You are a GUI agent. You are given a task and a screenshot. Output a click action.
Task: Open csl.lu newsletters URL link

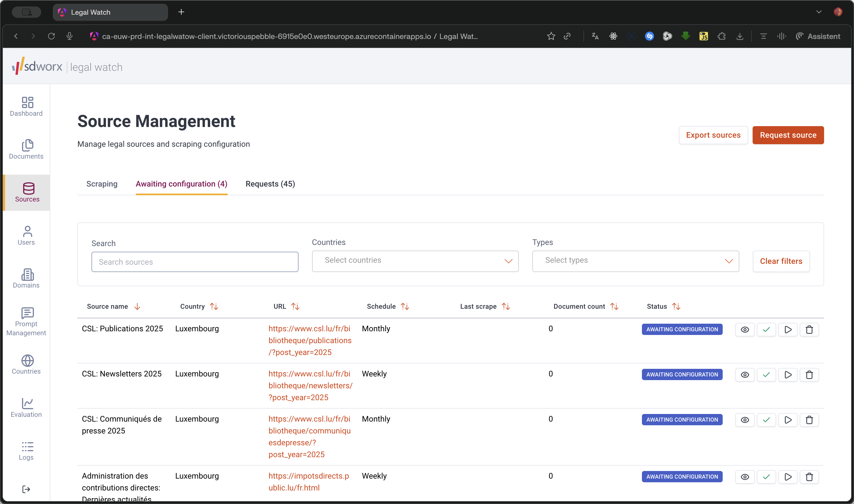click(x=310, y=385)
